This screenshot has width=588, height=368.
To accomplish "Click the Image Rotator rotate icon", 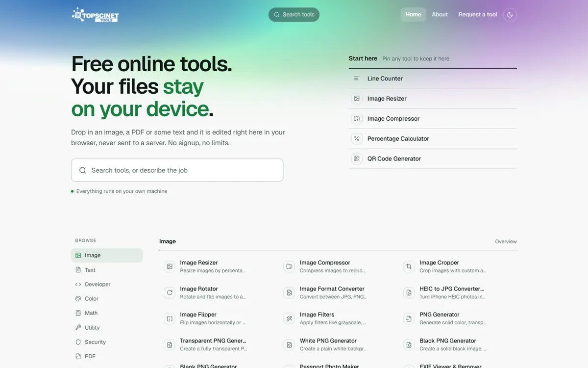I will coord(170,292).
